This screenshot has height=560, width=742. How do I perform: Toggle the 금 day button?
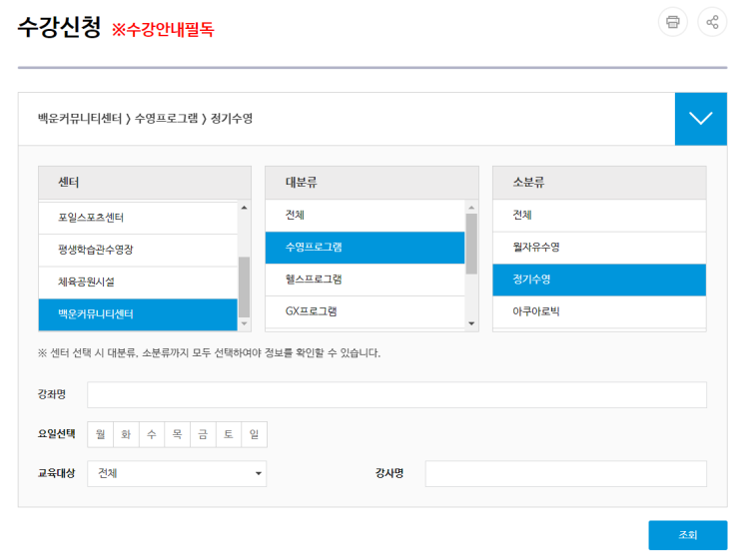tap(203, 434)
